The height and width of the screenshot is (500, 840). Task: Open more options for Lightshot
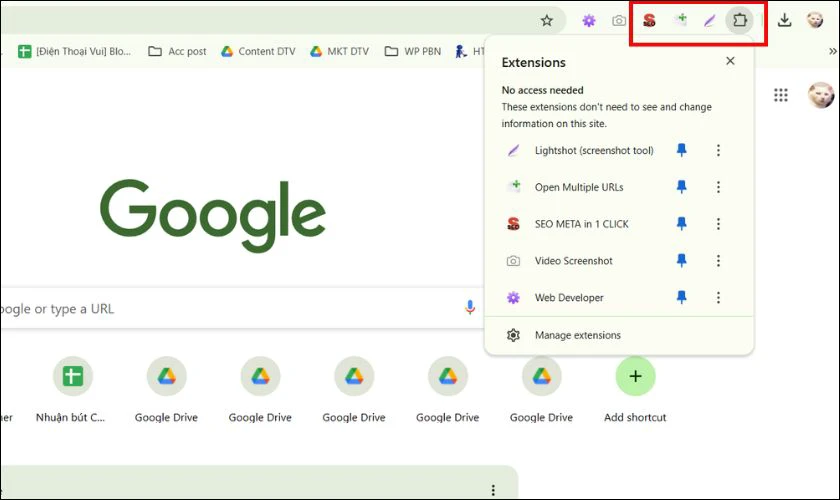coord(718,150)
